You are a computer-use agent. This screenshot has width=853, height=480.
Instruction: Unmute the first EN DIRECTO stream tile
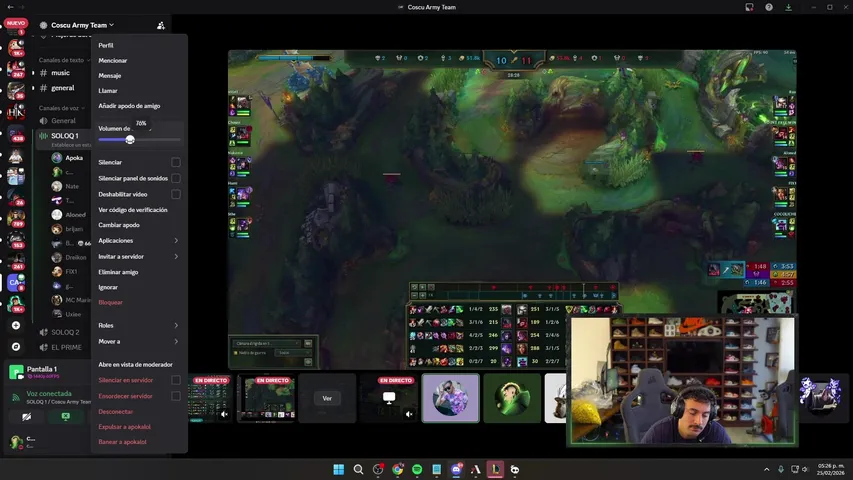(224, 414)
